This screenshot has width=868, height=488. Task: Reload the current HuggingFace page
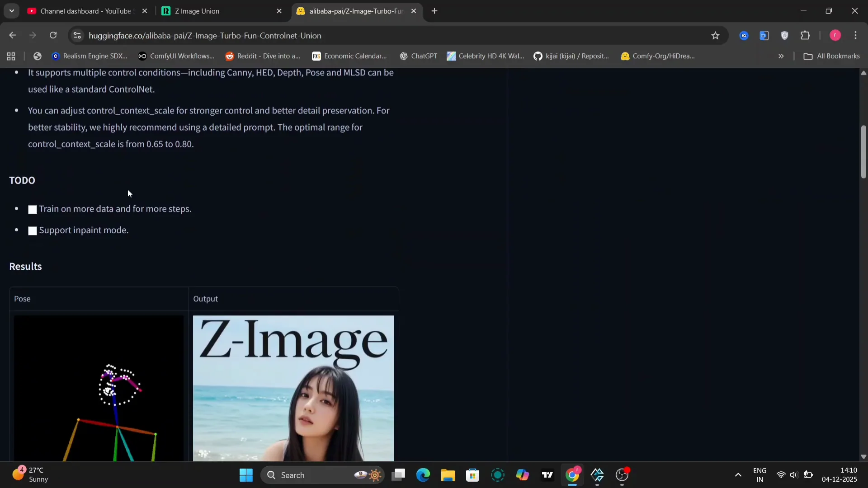(x=53, y=35)
